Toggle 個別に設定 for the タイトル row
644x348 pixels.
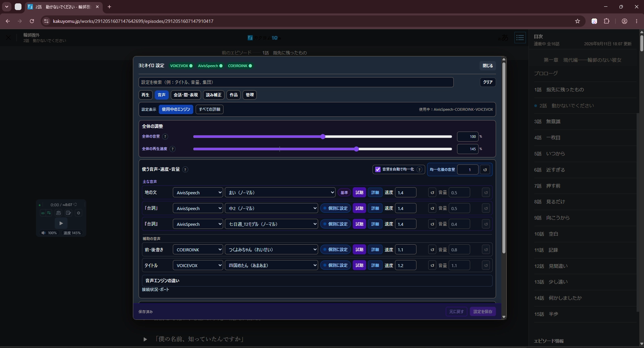click(x=335, y=265)
